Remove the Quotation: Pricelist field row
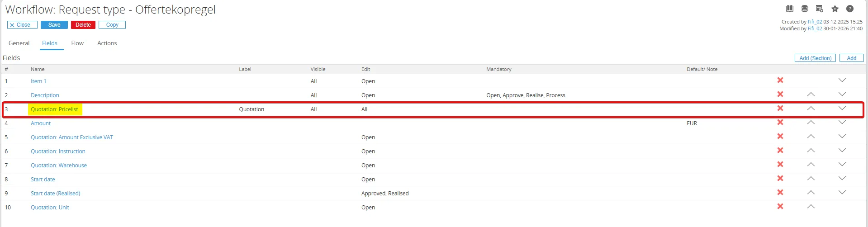 coord(780,109)
